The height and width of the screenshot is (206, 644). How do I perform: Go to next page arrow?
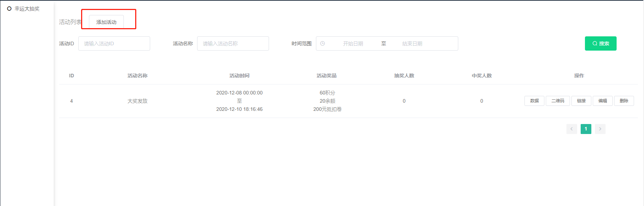click(600, 129)
